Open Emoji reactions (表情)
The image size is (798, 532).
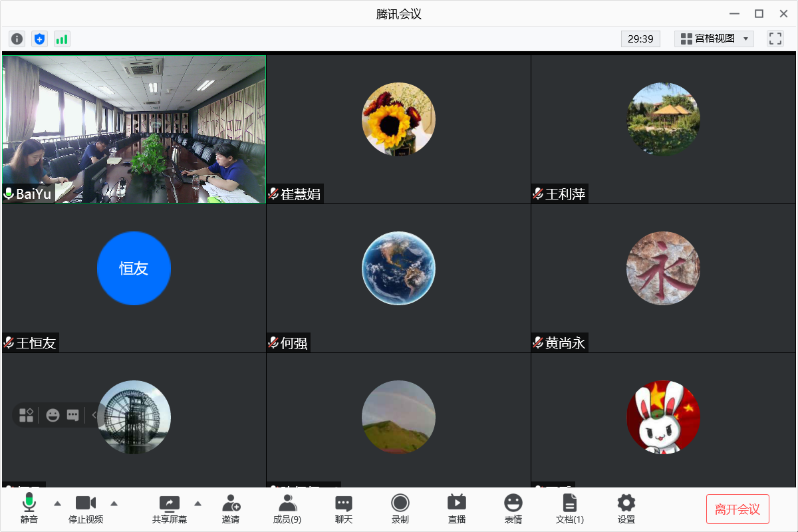513,509
